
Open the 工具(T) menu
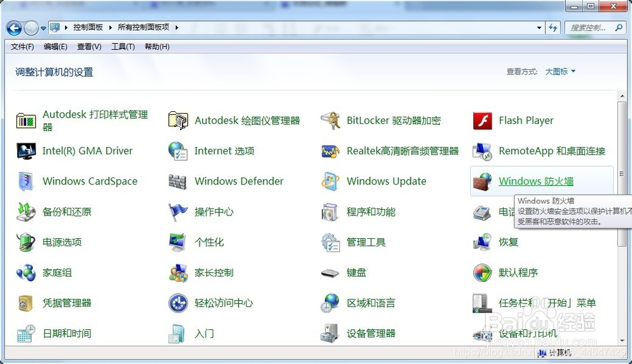[x=123, y=47]
